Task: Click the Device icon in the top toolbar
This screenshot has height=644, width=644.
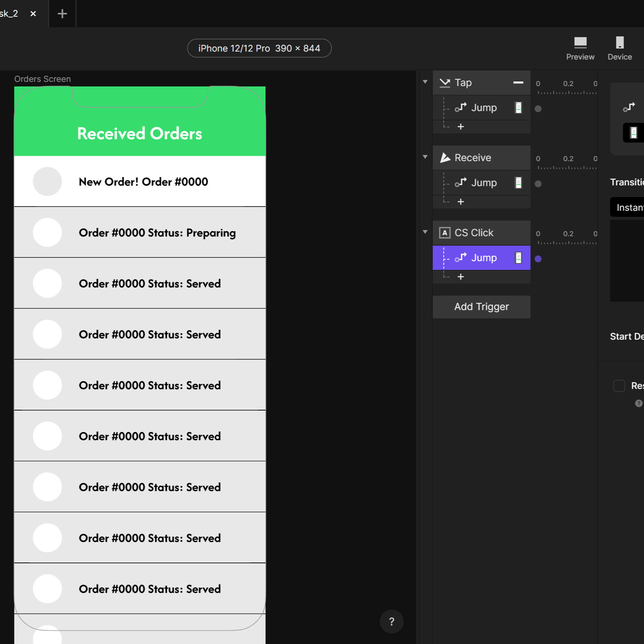Action: [x=619, y=45]
